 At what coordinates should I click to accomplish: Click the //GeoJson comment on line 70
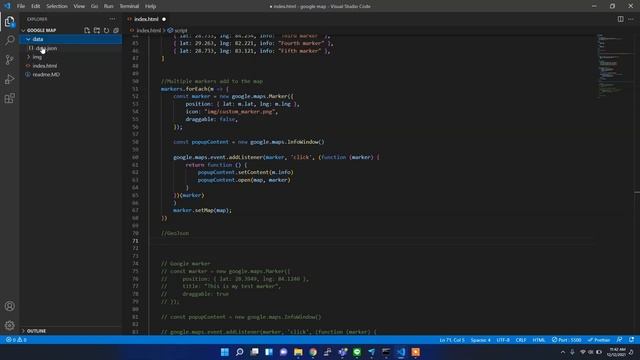pos(175,233)
